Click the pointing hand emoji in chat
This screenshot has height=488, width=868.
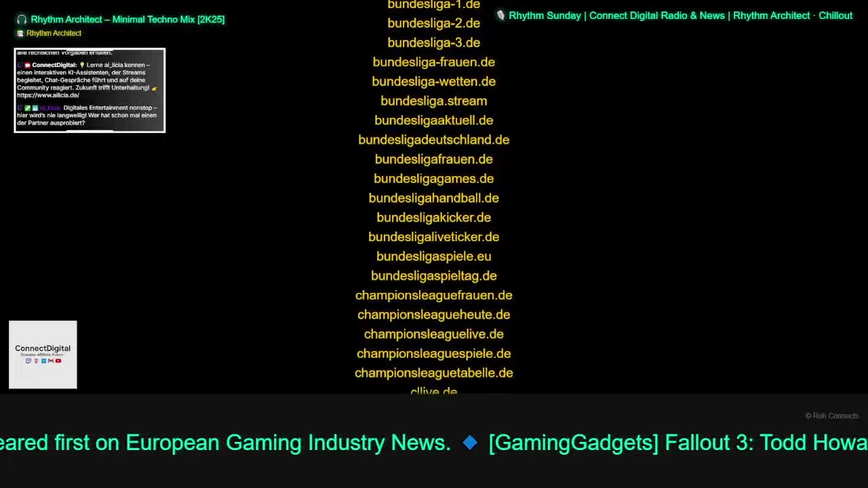coord(155,89)
